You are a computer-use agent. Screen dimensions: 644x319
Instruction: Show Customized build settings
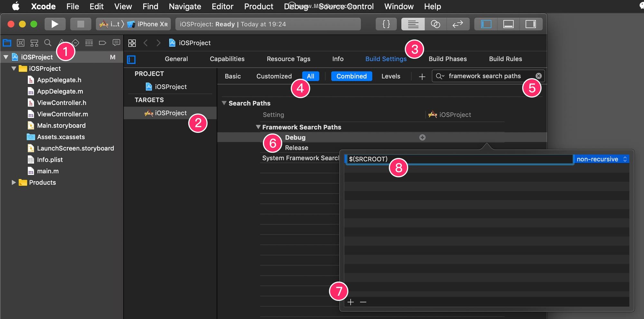coord(274,76)
